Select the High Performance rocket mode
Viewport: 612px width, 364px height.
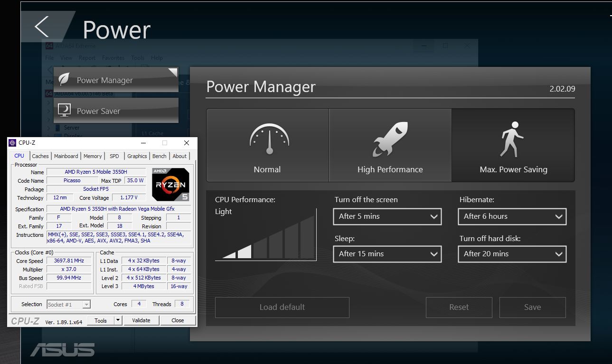[390, 145]
